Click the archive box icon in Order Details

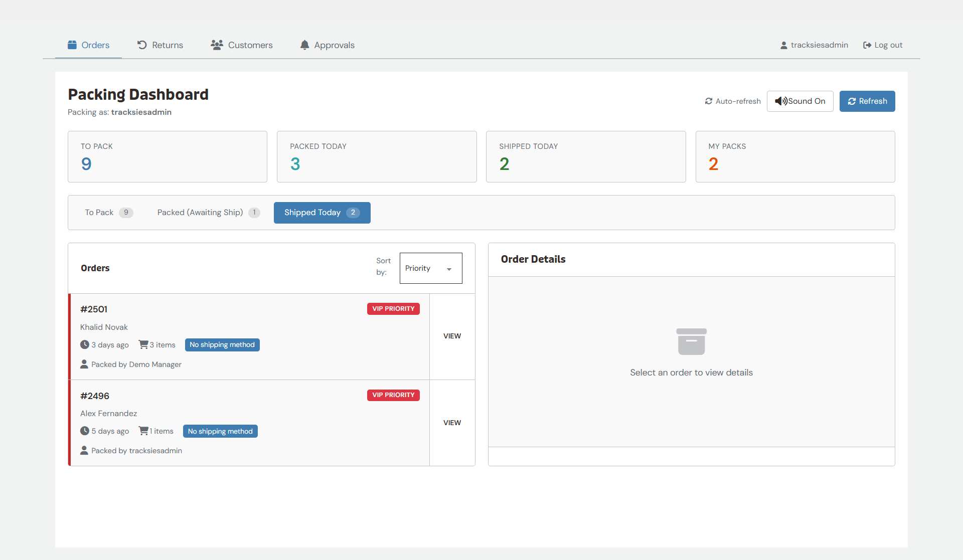coord(692,342)
